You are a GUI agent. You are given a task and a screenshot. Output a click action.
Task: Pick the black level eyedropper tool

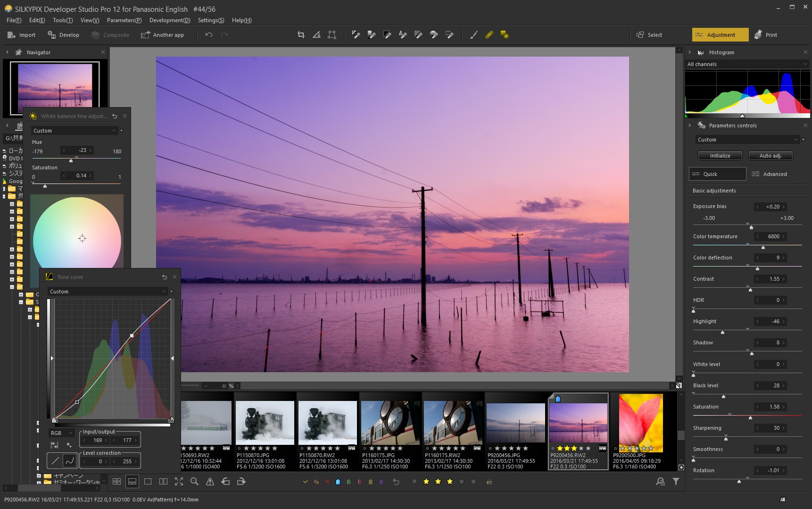[387, 34]
